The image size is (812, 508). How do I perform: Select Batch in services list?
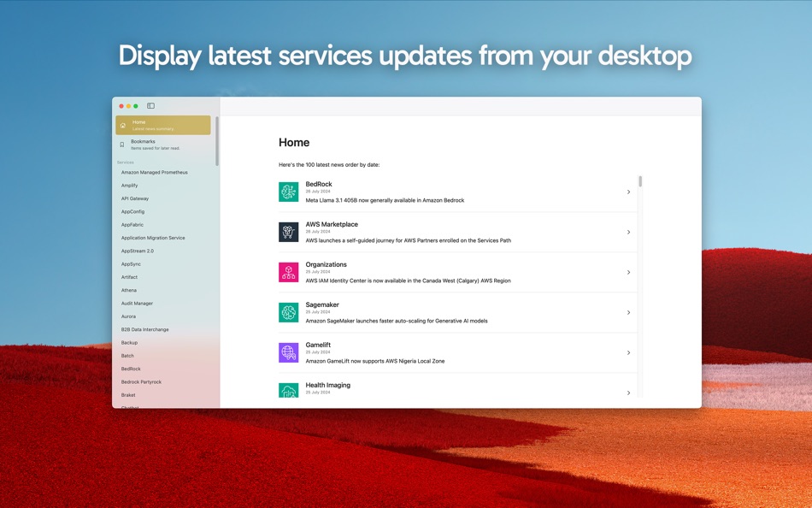pos(127,356)
